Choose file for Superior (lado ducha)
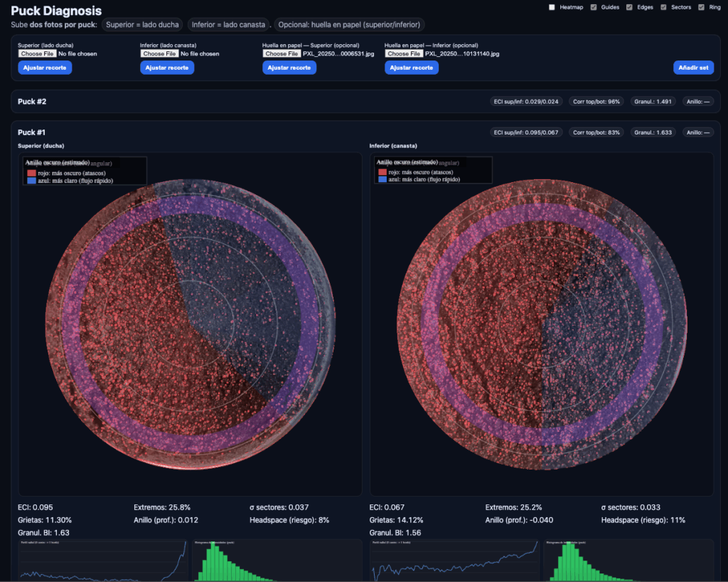The height and width of the screenshot is (582, 728). 37,53
